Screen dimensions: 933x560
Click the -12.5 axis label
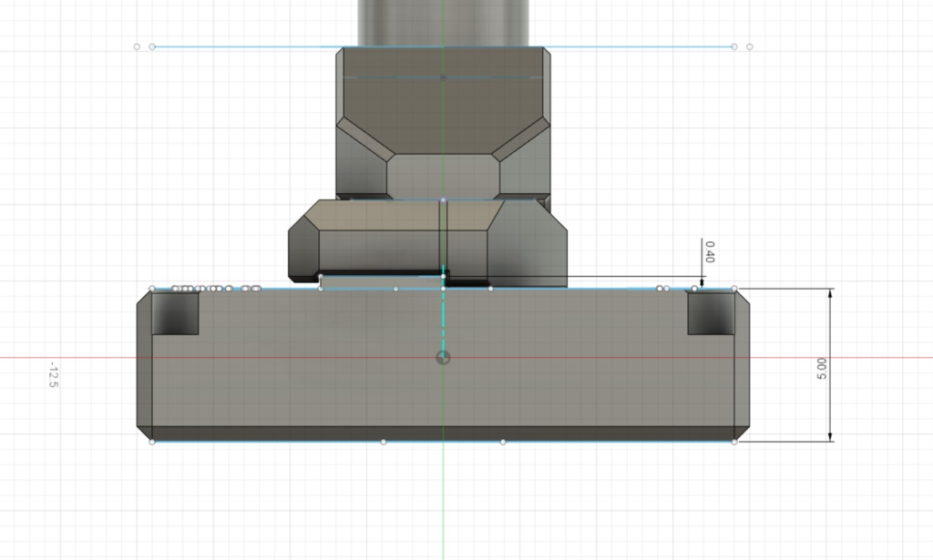click(x=53, y=374)
